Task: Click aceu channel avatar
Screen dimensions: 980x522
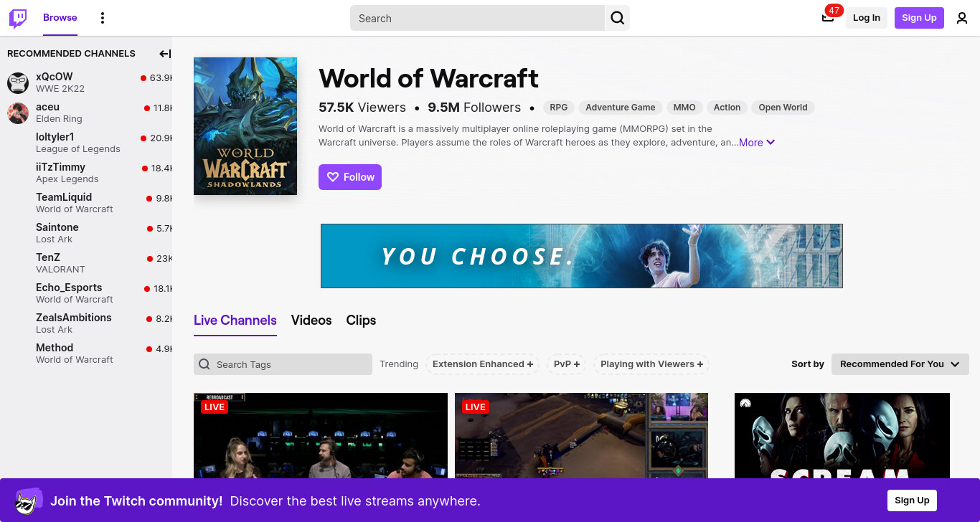Action: tap(18, 113)
